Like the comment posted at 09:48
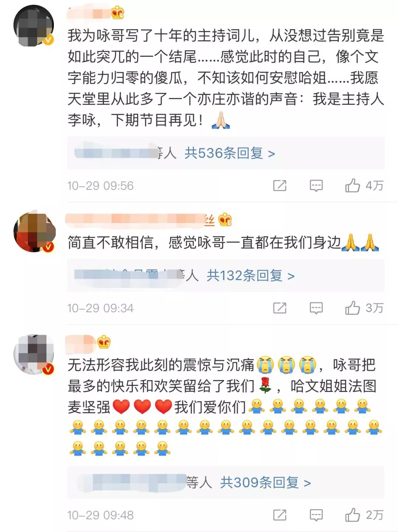The image size is (398, 532). 352,515
